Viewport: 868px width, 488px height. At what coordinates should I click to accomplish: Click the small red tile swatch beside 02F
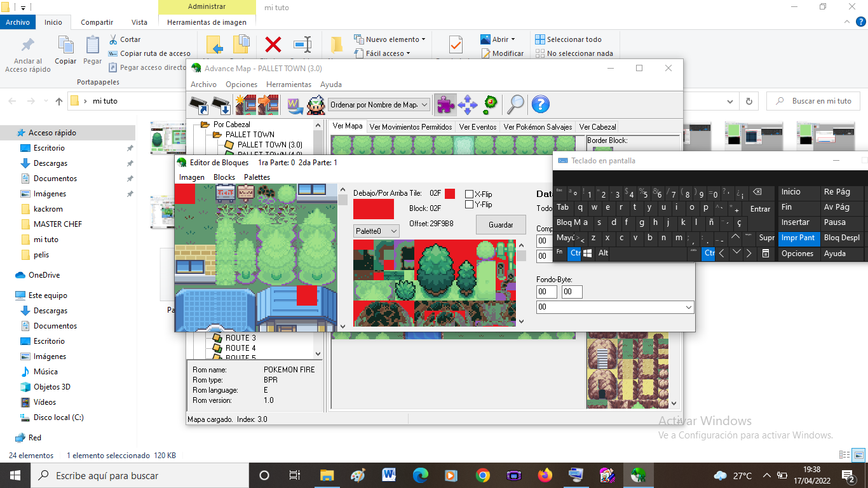click(450, 194)
